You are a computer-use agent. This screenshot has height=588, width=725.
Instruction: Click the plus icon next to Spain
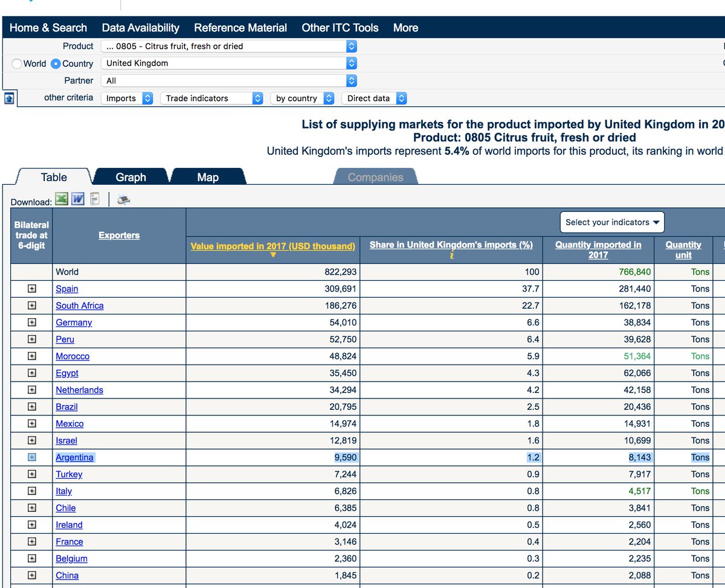pos(32,289)
